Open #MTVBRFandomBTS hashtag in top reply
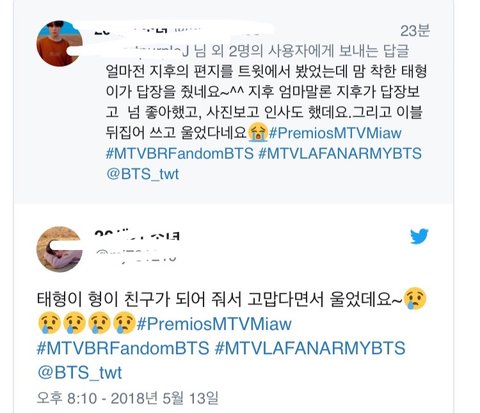The height and width of the screenshot is (413, 480). pos(180,154)
